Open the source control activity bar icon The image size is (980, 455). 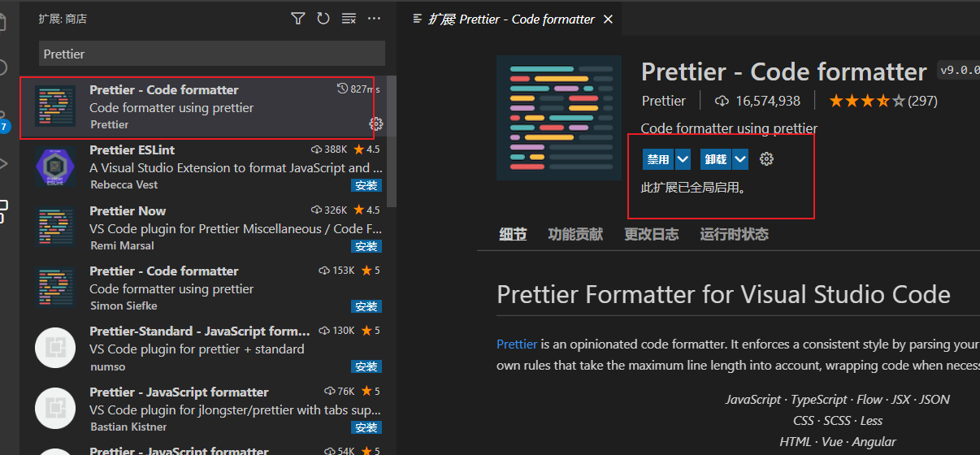point(4,122)
